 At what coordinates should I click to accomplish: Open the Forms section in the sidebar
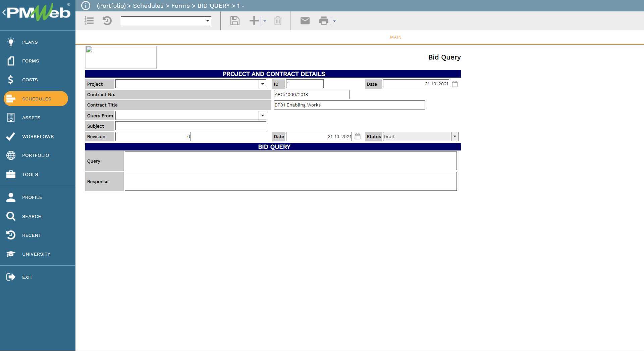pyautogui.click(x=30, y=61)
